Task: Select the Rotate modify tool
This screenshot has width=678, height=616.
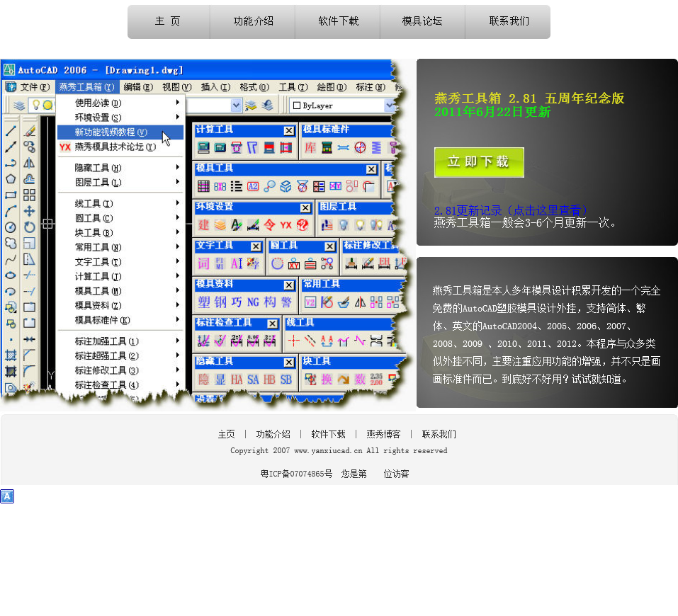Action: click(30, 227)
